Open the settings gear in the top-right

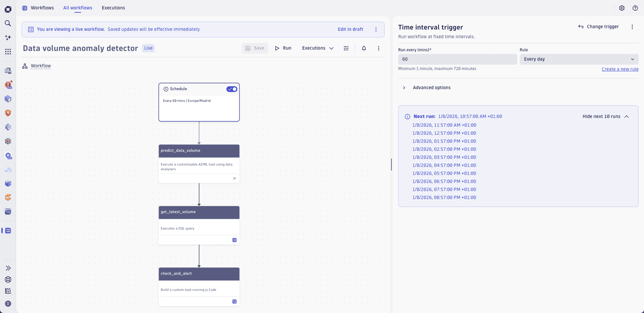(x=622, y=8)
